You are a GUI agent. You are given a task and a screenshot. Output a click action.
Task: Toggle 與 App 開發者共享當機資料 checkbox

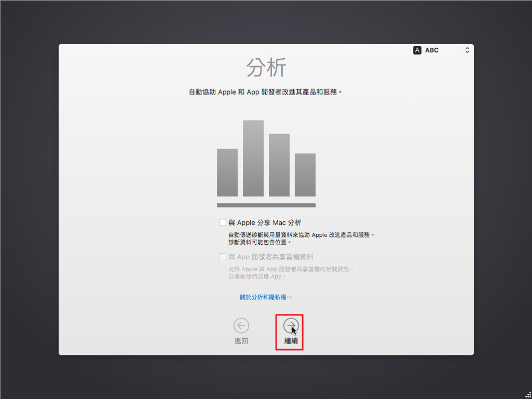tap(223, 257)
